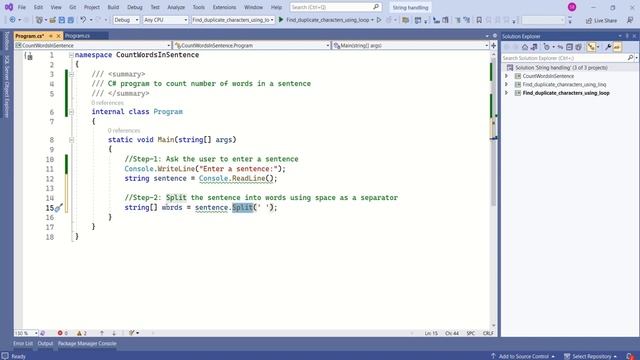Screen dimensions: 640x360
Task: Click Select Repository button
Action: pyautogui.click(x=590, y=356)
